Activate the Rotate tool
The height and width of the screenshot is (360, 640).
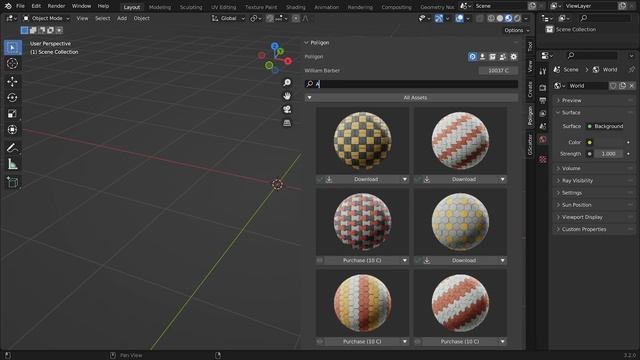(x=12, y=98)
